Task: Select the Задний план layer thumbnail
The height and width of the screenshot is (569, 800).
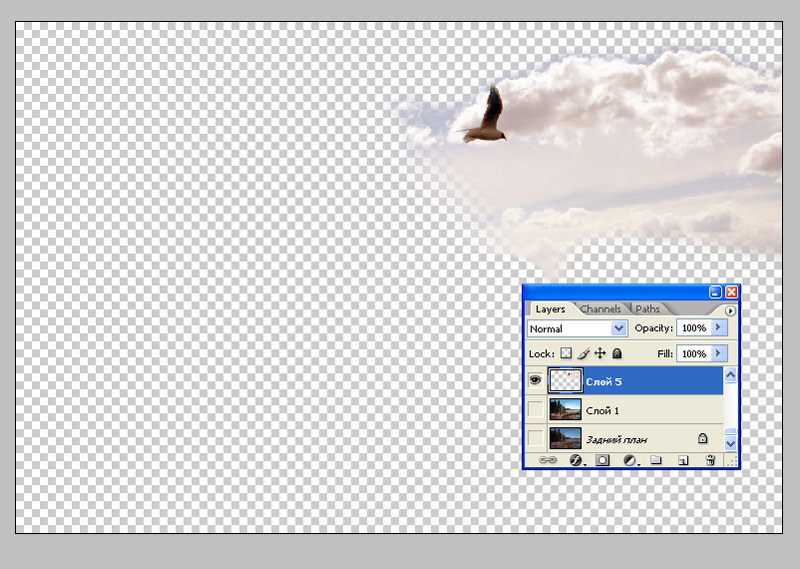Action: (565, 438)
